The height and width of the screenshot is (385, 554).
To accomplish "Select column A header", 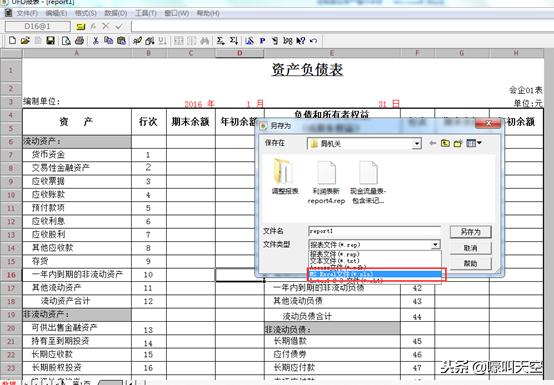I will point(77,53).
